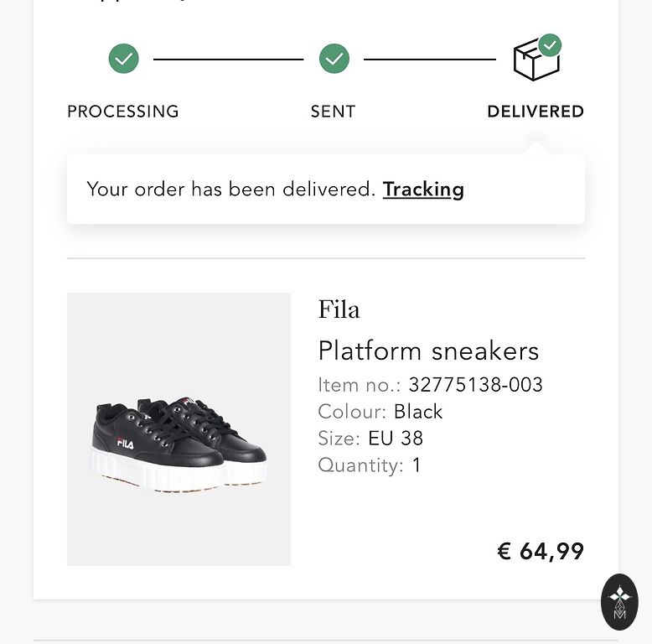The width and height of the screenshot is (652, 644).
Task: Click the Size: EU 38 detail
Action: click(370, 439)
